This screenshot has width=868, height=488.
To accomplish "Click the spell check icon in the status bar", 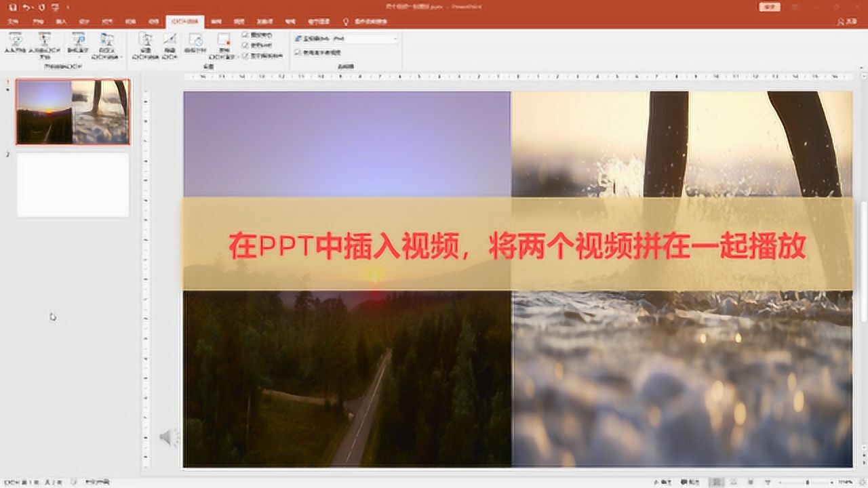I will 74,482.
